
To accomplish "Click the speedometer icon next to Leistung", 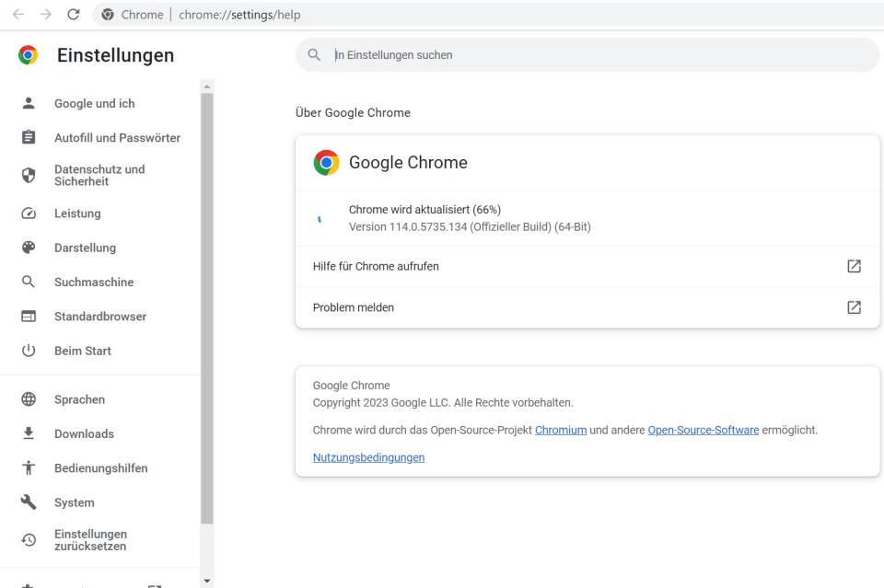I will tap(29, 213).
